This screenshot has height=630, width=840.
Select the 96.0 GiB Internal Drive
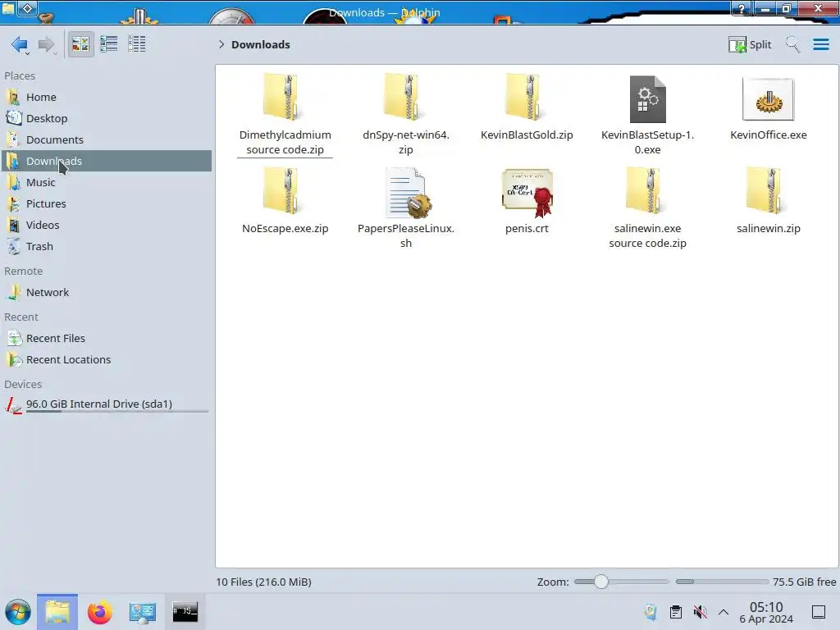pyautogui.click(x=106, y=404)
